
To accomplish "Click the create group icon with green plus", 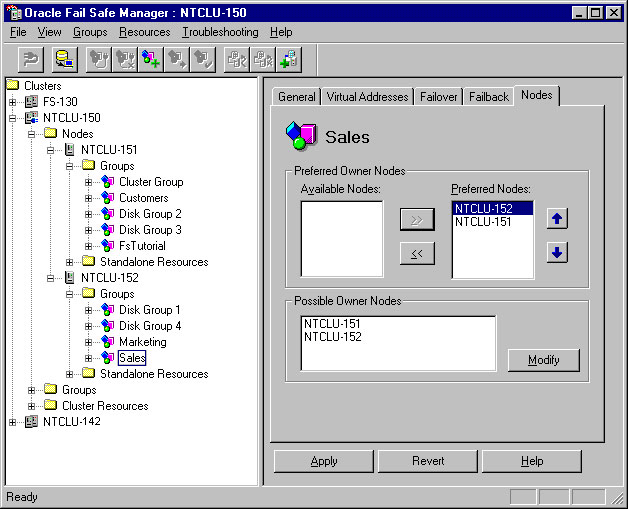I will [x=151, y=60].
